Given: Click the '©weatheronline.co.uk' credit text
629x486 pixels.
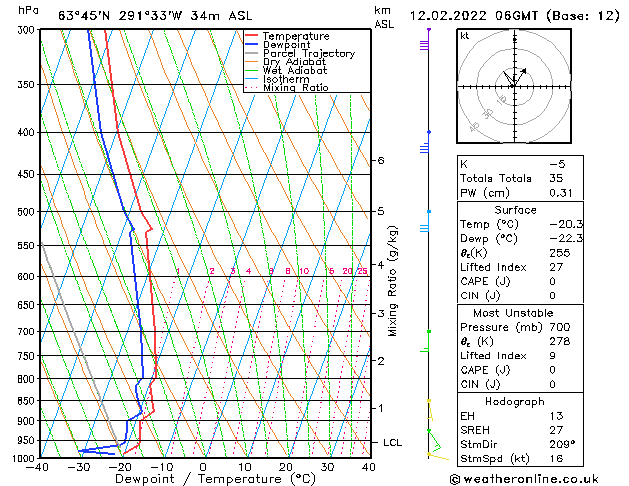Looking at the screenshot, I should click(524, 479).
